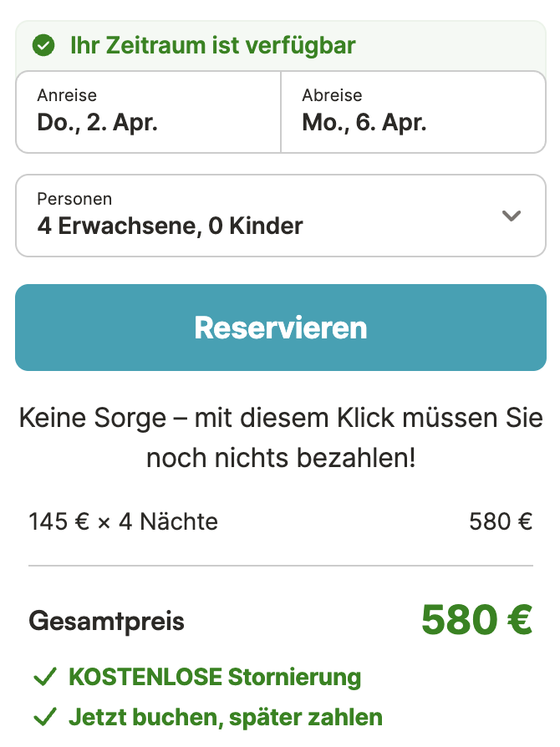
Task: Open the Personen selector dropdown
Action: 280,216
